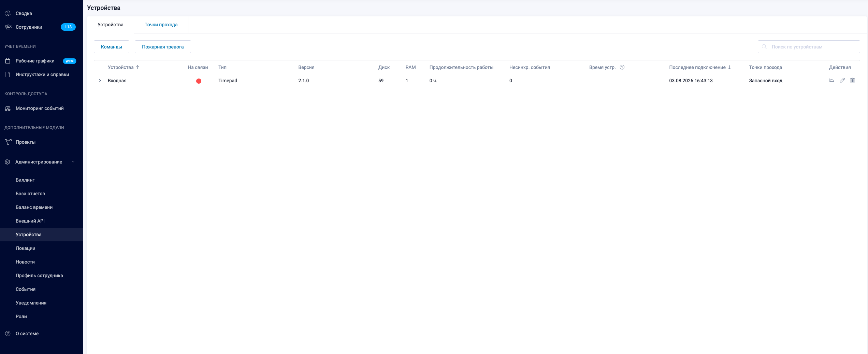Click the Диск column header
The width and height of the screenshot is (868, 354).
tap(384, 67)
